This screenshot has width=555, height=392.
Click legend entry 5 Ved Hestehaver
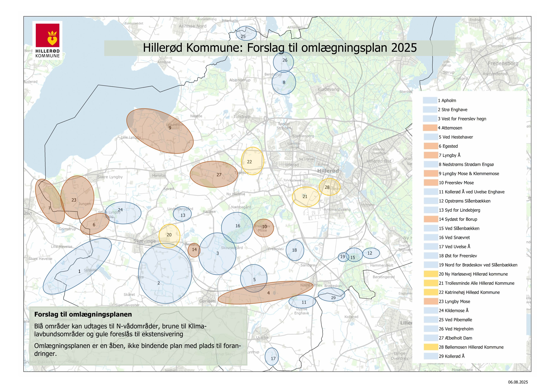[x=456, y=137]
